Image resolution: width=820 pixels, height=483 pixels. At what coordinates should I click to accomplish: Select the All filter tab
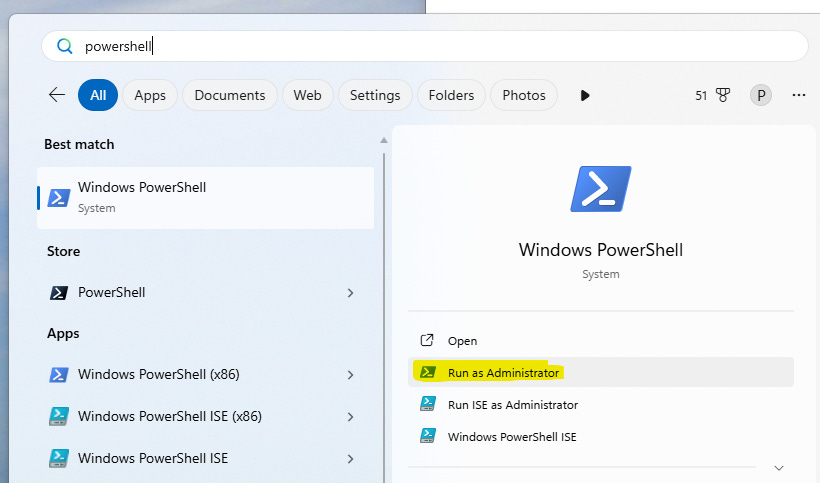pos(98,95)
